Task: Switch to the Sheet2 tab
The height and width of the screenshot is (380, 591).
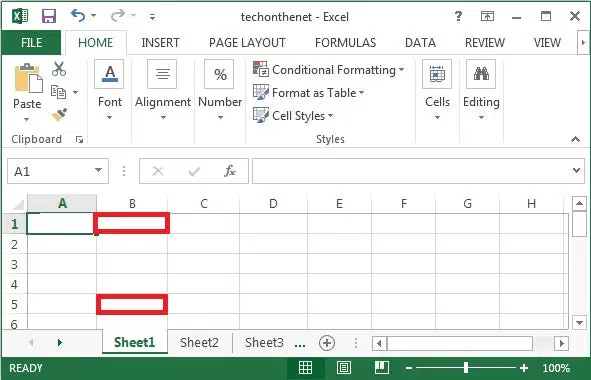Action: 199,343
